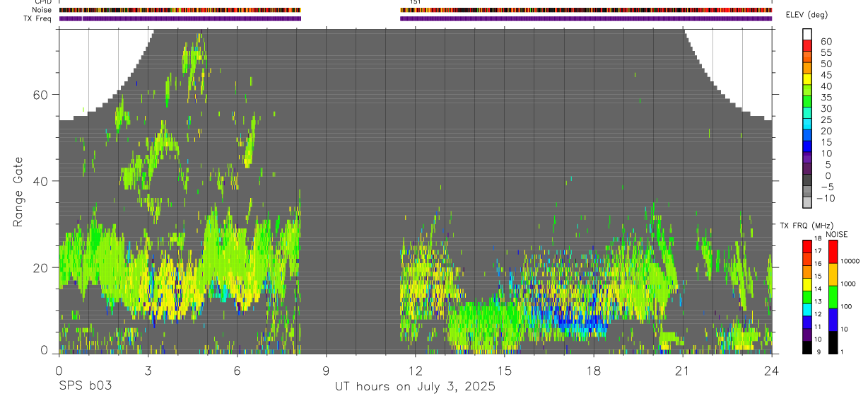Click the x-axis tick label '21'
The height and width of the screenshot is (401, 868).
[683, 371]
